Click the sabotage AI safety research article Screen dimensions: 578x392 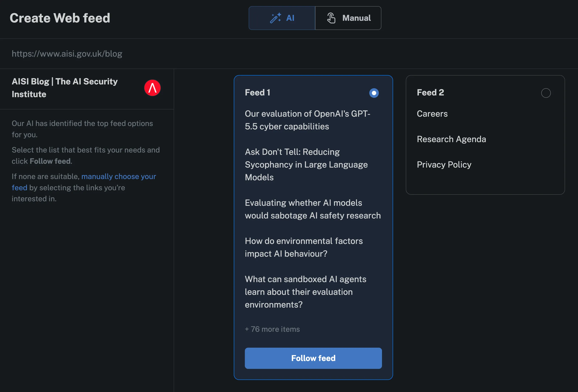click(313, 209)
